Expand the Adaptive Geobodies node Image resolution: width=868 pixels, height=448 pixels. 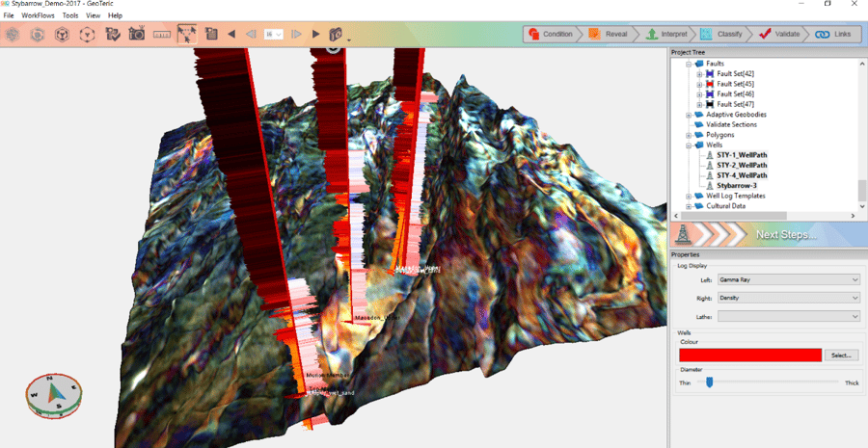[689, 115]
